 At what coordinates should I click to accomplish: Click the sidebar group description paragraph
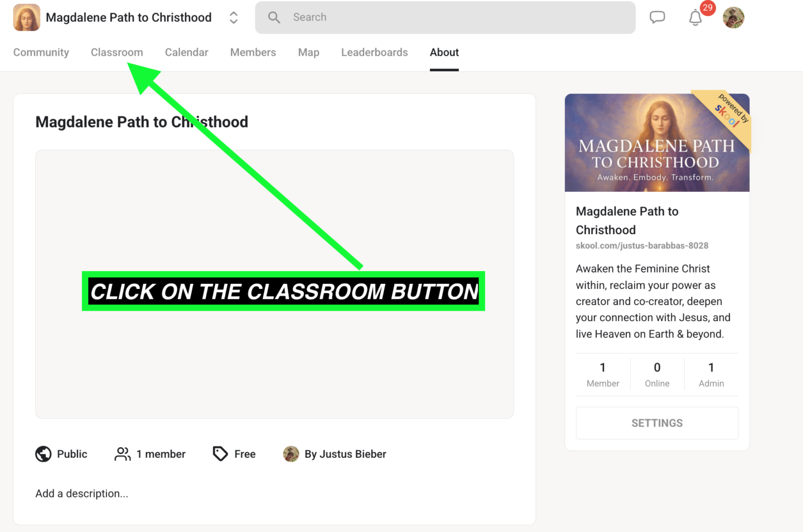pos(653,302)
